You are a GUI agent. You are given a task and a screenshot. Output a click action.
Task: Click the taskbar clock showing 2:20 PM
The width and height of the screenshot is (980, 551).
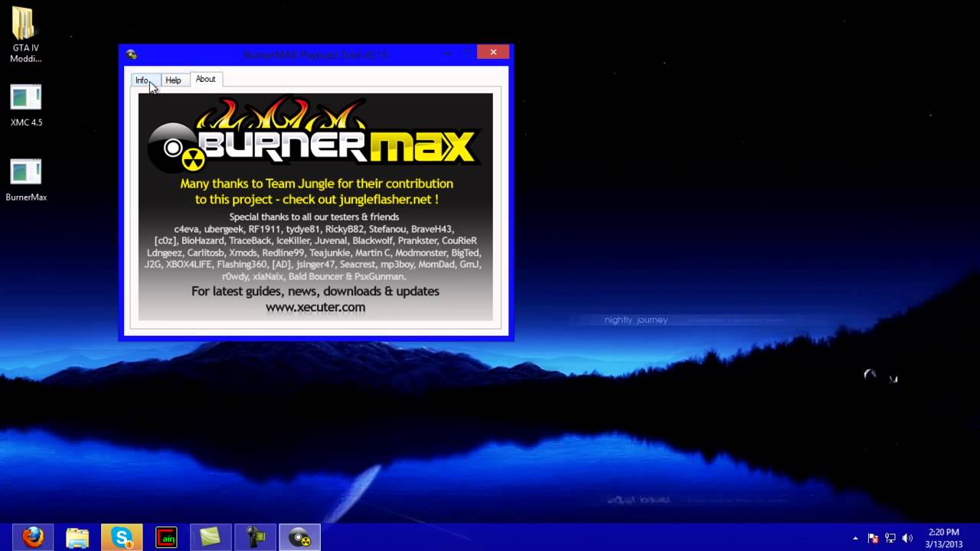click(x=943, y=537)
